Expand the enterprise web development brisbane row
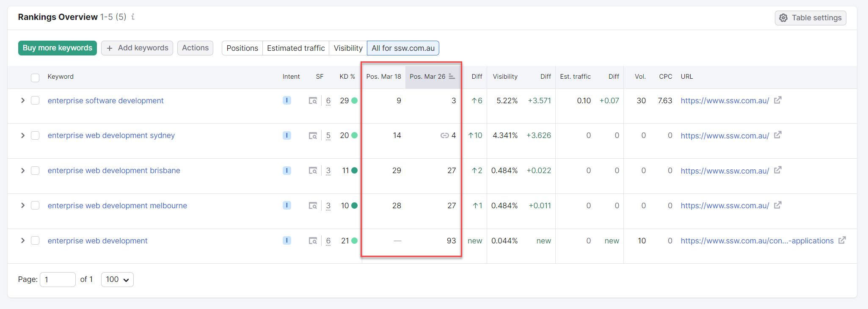The height and width of the screenshot is (309, 868). 23,171
